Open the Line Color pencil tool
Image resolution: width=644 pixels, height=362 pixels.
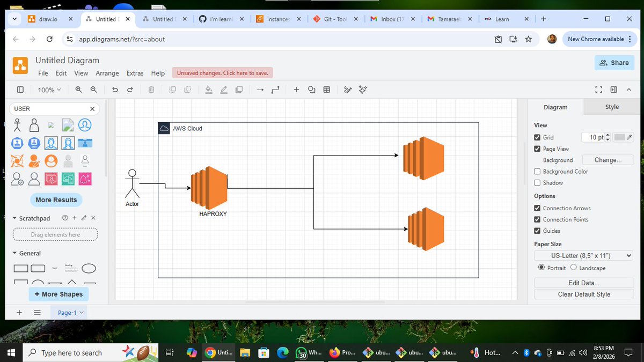pos(224,90)
